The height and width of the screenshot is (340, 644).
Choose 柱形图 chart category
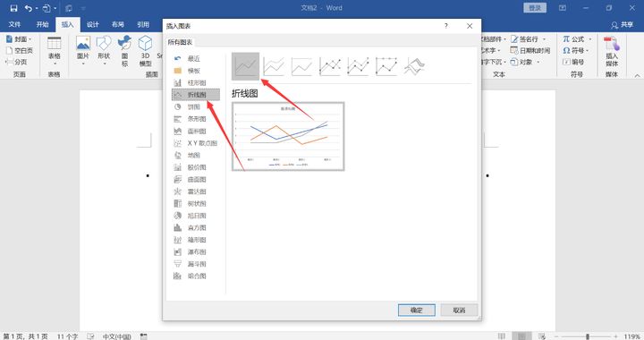coord(196,82)
